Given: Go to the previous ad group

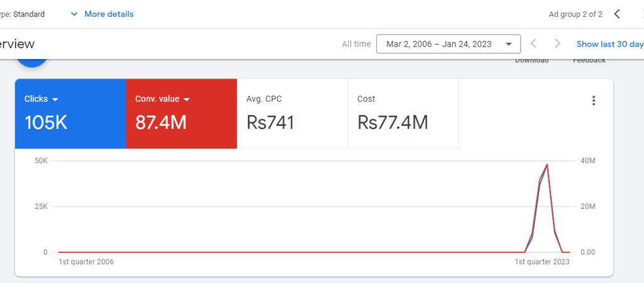Looking at the screenshot, I should pos(617,14).
